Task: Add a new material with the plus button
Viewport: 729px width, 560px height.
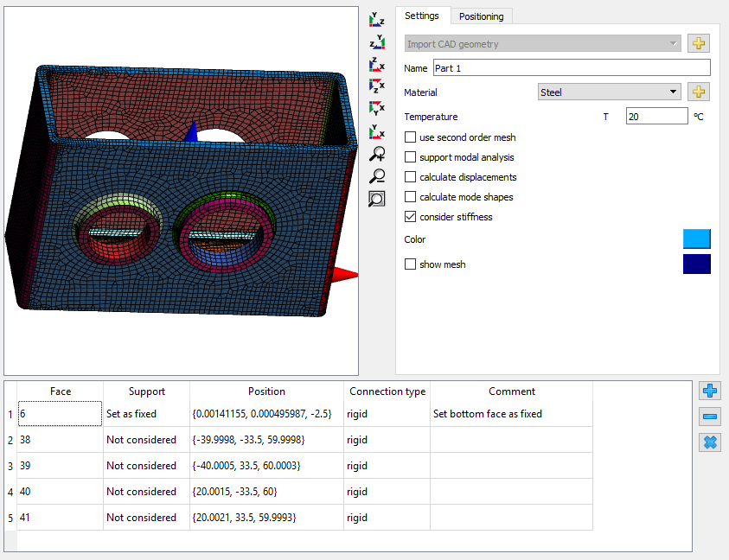Action: [x=699, y=92]
